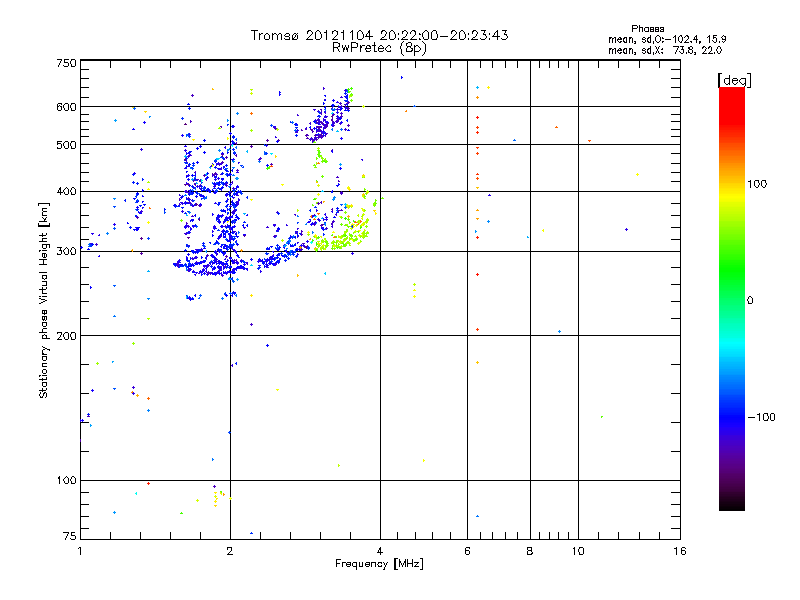Click the '1' x-axis tick label
Viewport: 800px width, 600px height.
click(80, 551)
